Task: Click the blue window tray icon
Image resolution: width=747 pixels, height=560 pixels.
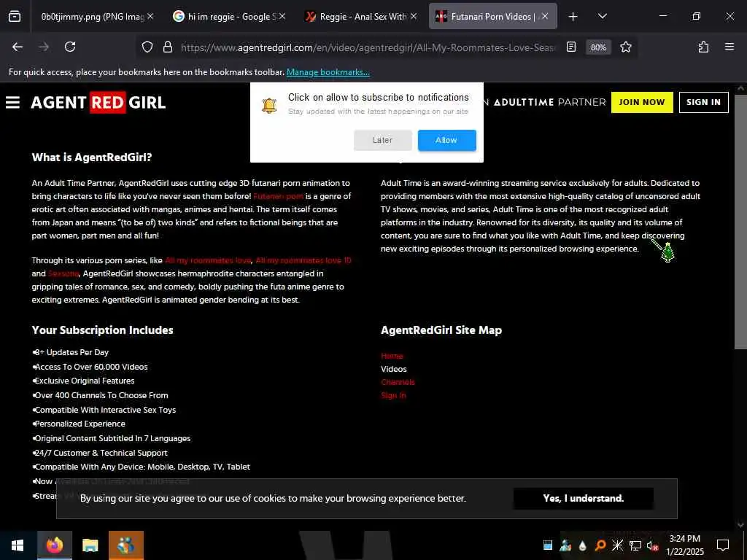Action: [x=548, y=545]
